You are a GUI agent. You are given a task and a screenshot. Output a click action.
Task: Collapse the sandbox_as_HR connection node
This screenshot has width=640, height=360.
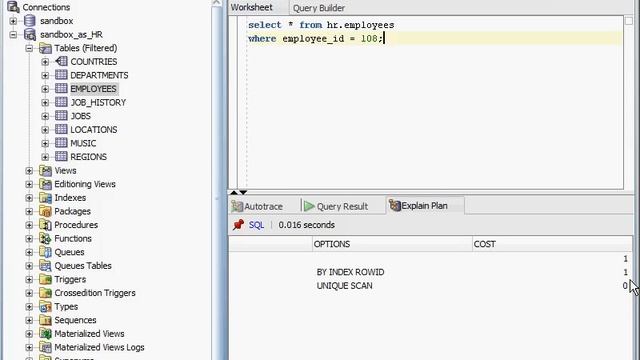tap(13, 35)
